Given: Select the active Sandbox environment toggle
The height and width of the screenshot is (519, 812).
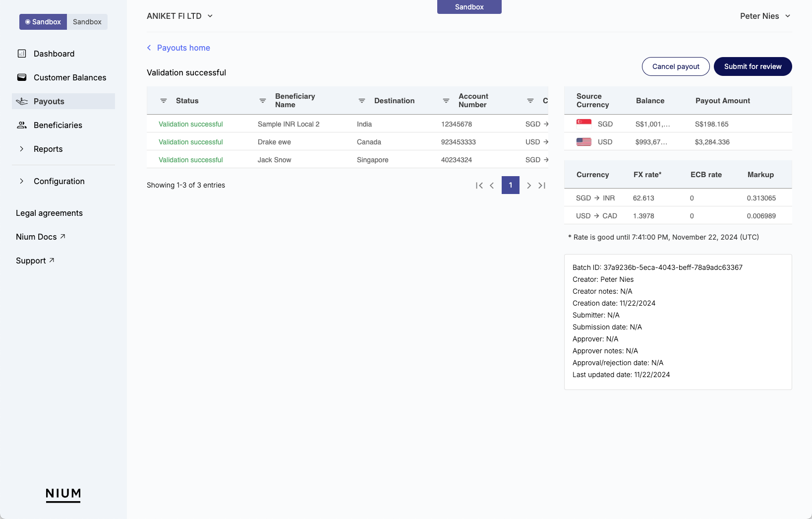Looking at the screenshot, I should pos(43,22).
